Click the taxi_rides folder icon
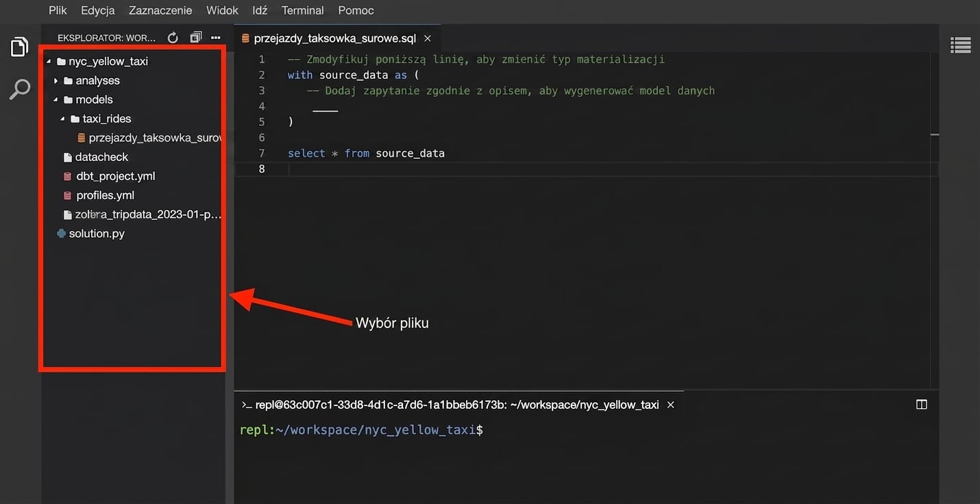 pyautogui.click(x=75, y=118)
